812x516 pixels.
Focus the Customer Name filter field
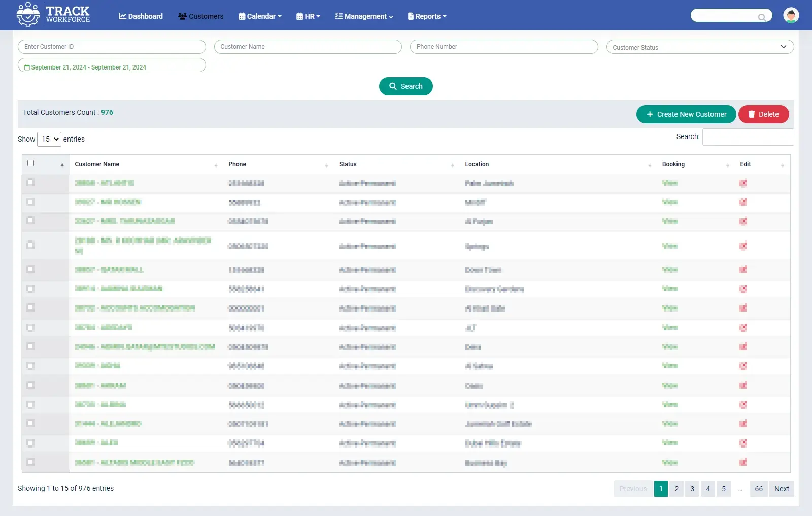(308, 47)
